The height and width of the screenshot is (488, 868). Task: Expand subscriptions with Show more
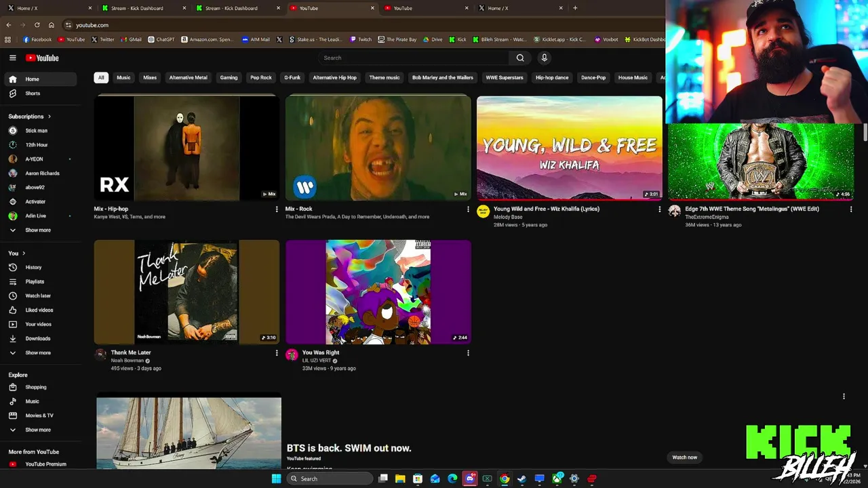41,230
